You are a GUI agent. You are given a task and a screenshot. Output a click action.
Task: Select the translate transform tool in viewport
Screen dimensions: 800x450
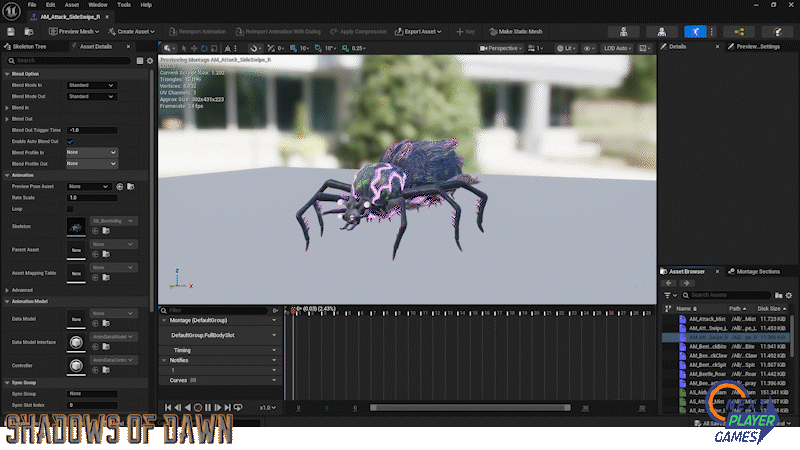click(194, 48)
